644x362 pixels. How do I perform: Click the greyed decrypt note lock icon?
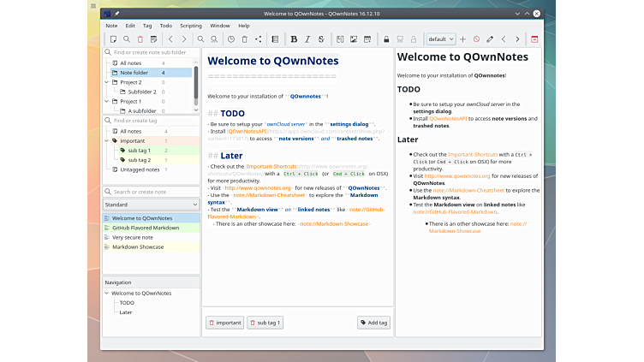click(x=413, y=39)
